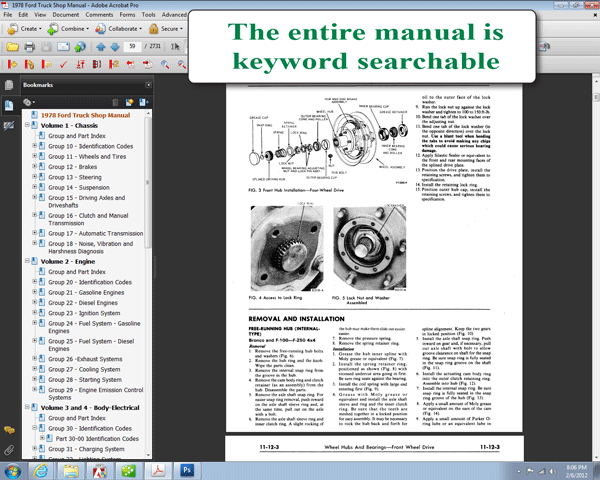Open the bookmark Options gear dropdown
This screenshot has width=600, height=480.
tap(29, 102)
